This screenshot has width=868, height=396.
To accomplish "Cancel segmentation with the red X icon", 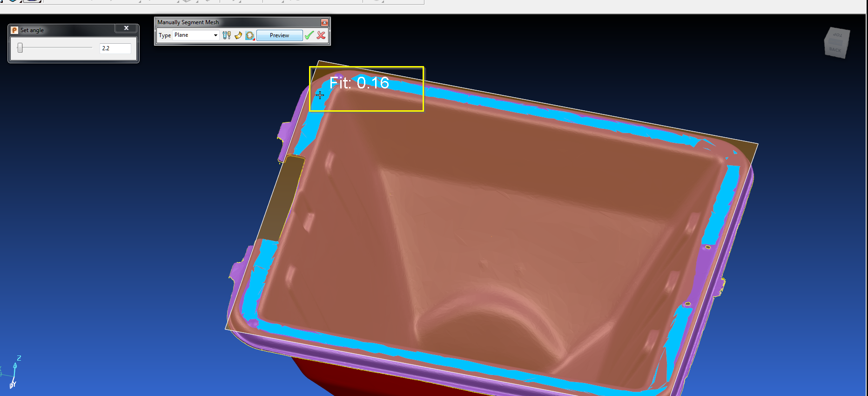I will point(321,35).
